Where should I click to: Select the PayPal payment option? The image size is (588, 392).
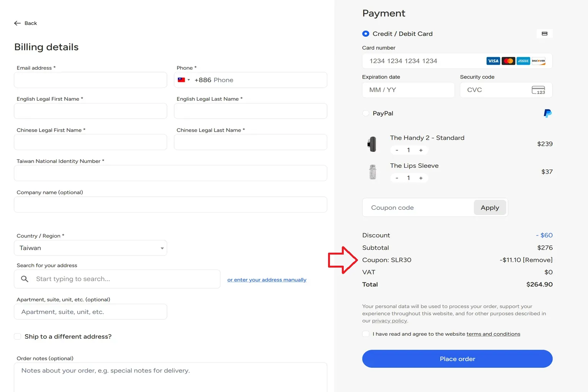tap(366, 113)
